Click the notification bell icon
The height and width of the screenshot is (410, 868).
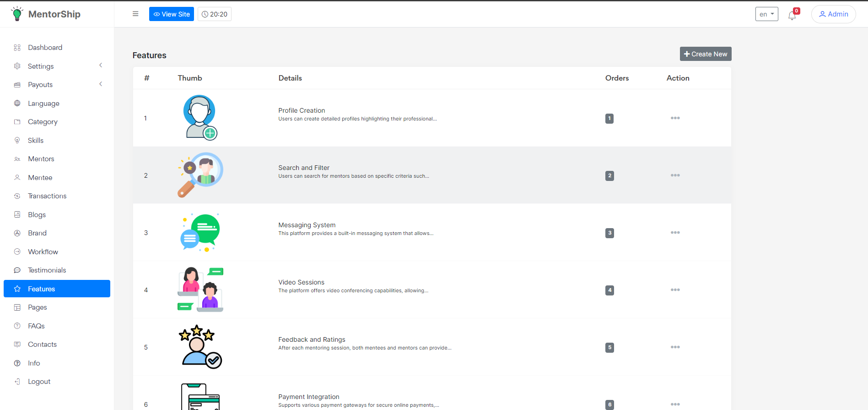coord(792,16)
